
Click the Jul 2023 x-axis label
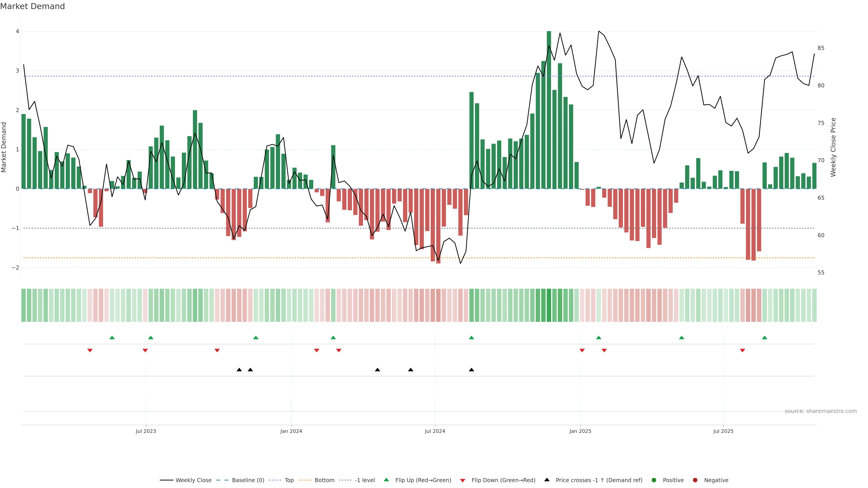click(x=146, y=431)
